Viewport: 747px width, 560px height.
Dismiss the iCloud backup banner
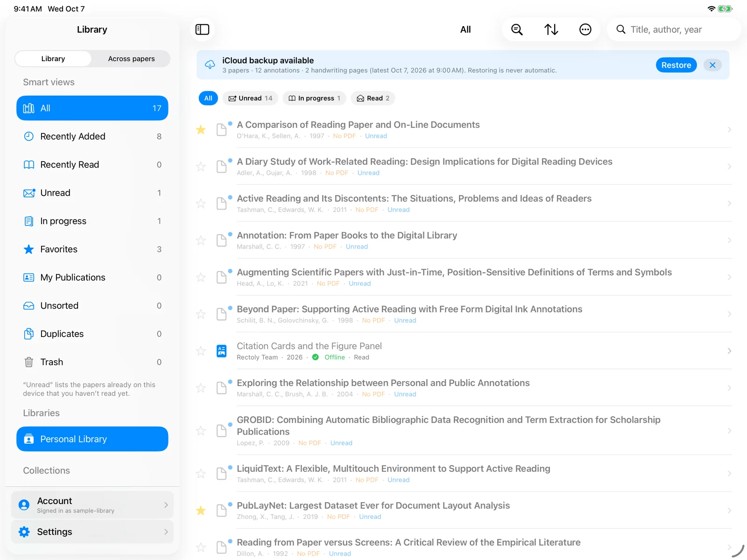(x=712, y=65)
